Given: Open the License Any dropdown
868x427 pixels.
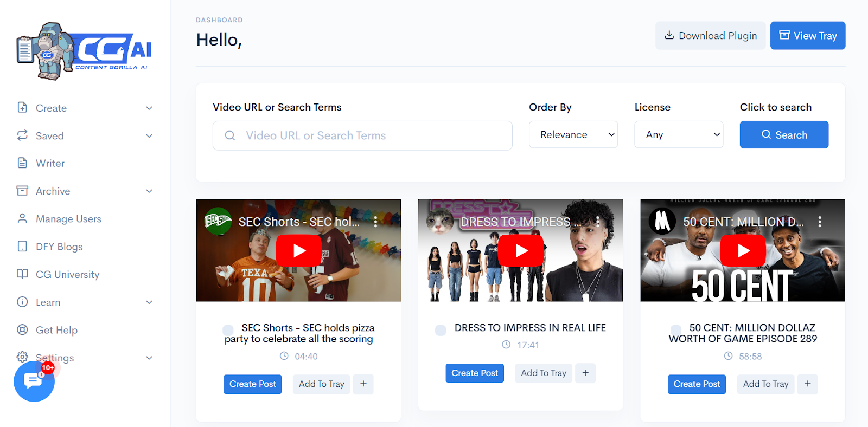Looking at the screenshot, I should pos(679,134).
